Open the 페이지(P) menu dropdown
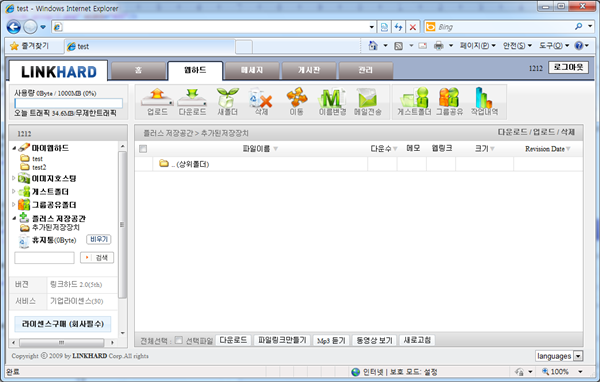 [478, 46]
